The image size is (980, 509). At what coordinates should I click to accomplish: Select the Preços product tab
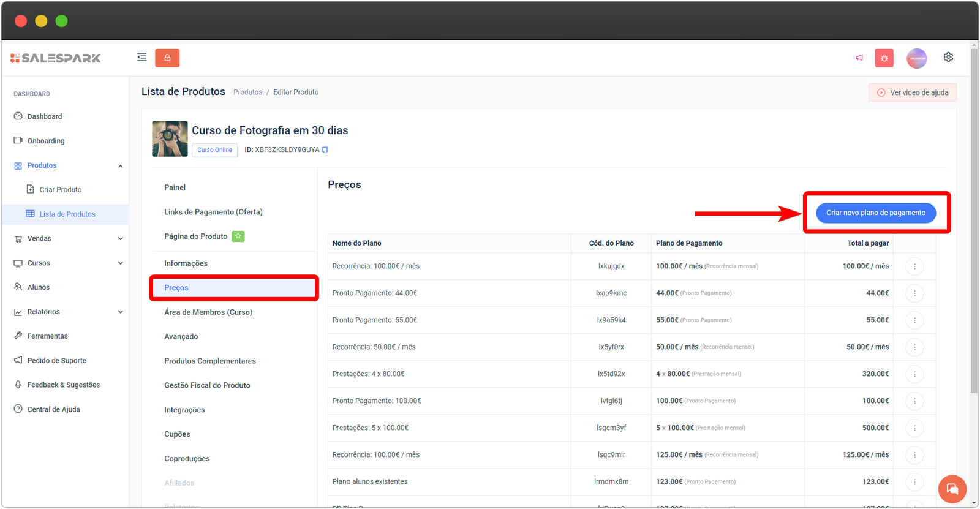coord(176,288)
